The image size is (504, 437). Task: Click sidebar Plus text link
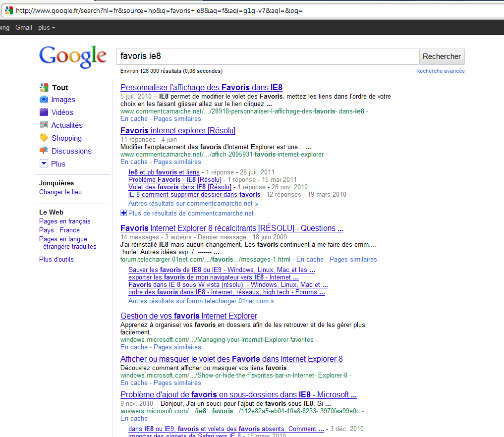(58, 164)
